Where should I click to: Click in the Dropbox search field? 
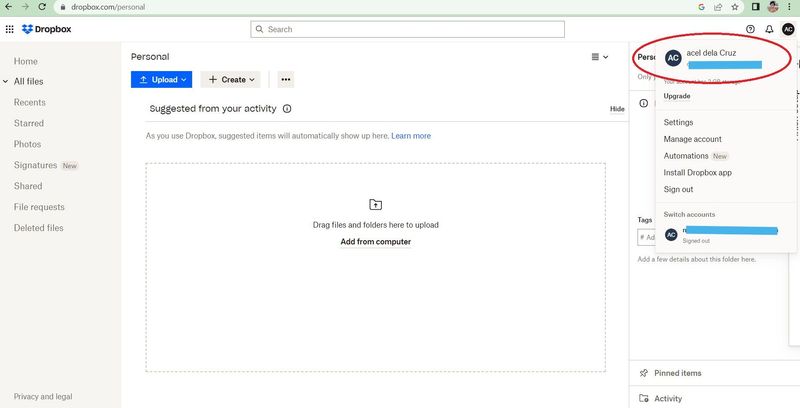[x=407, y=29]
